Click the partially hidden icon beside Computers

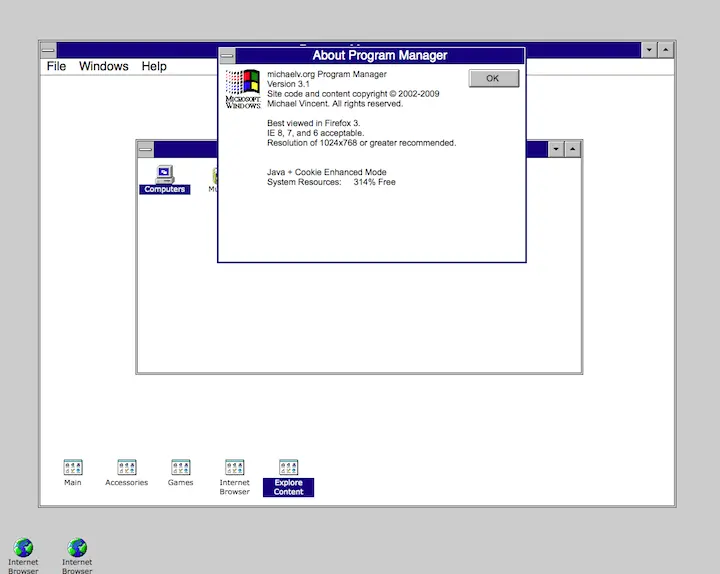coord(213,179)
